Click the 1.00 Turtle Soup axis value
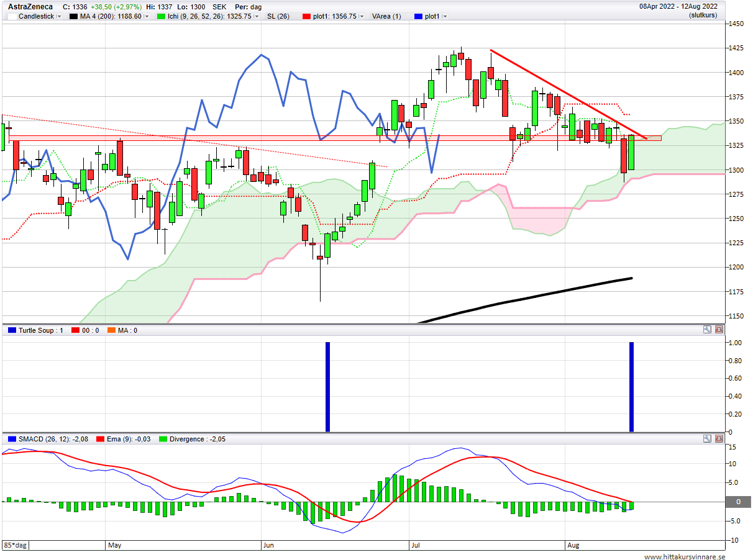753x560 pixels. click(x=735, y=343)
